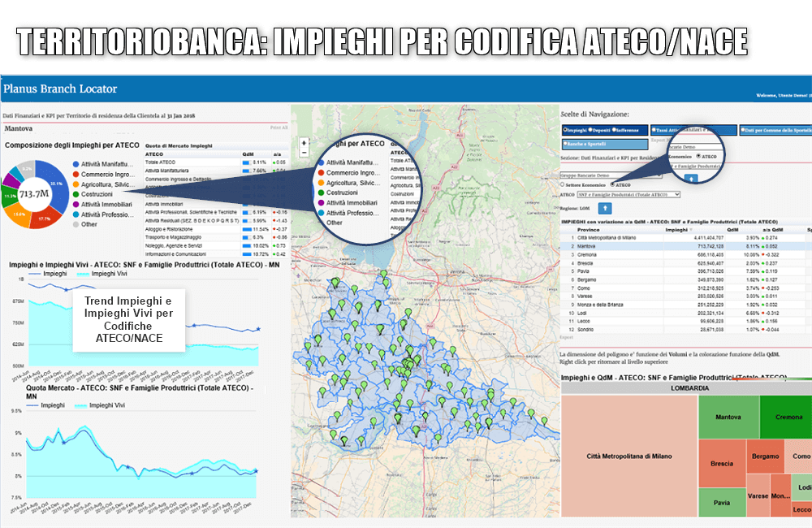Click the Cremona tile in the treemap
The width and height of the screenshot is (812, 528).
785,417
